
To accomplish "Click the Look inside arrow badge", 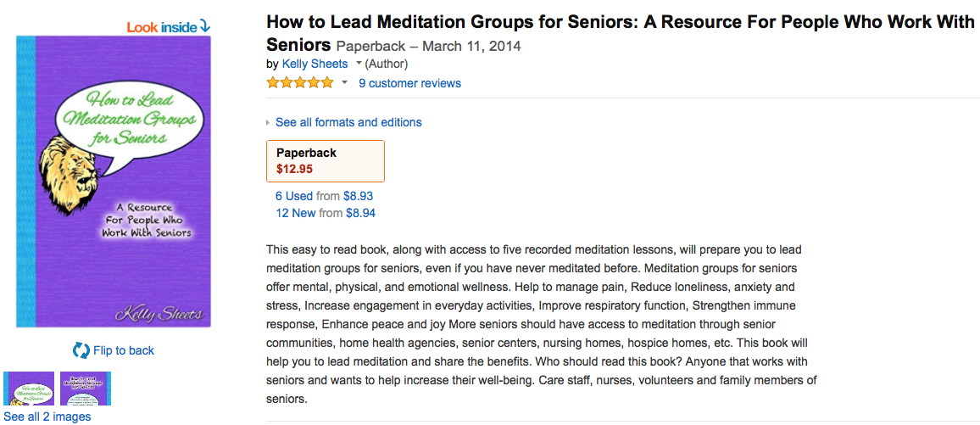I will (169, 27).
